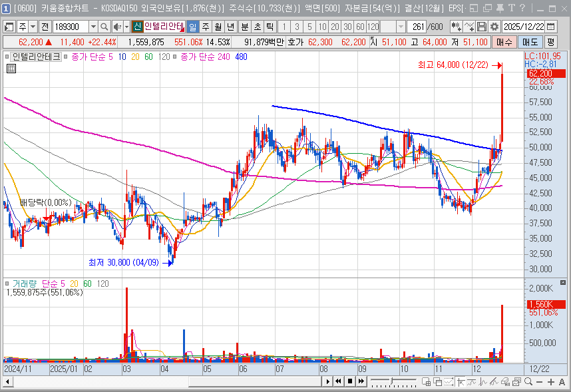Select the 60 interval button
Screen dimensions: 571x392
[360, 27]
